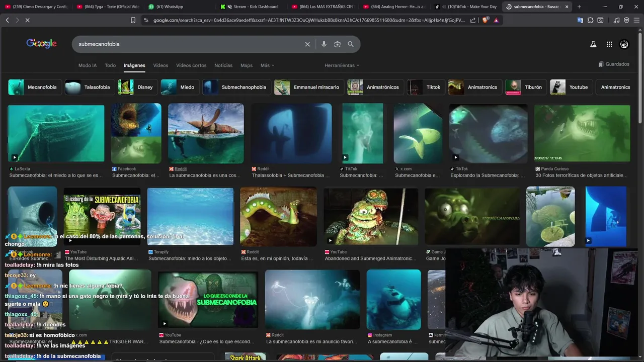Open the Guardados saved items
Screen dimensions: 644x362
[614, 64]
